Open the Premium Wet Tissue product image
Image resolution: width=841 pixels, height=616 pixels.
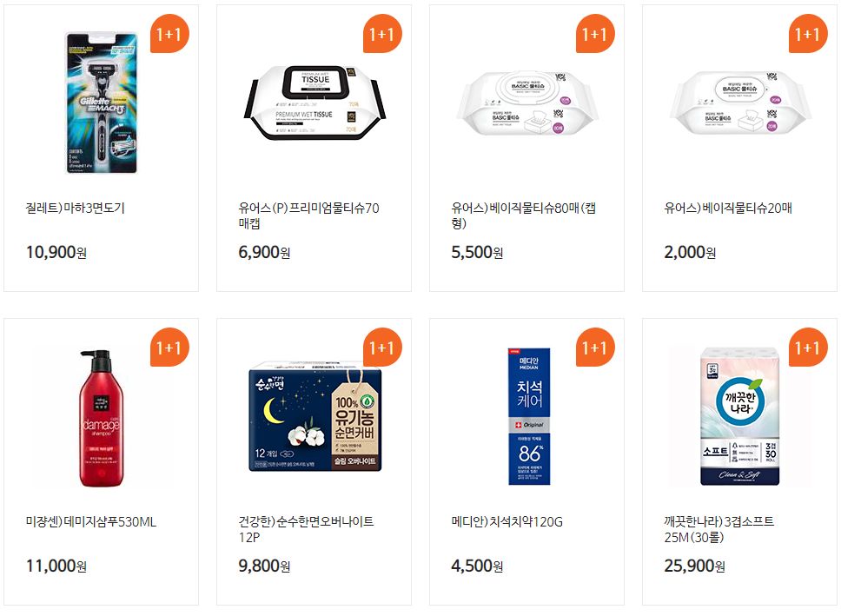click(315, 103)
